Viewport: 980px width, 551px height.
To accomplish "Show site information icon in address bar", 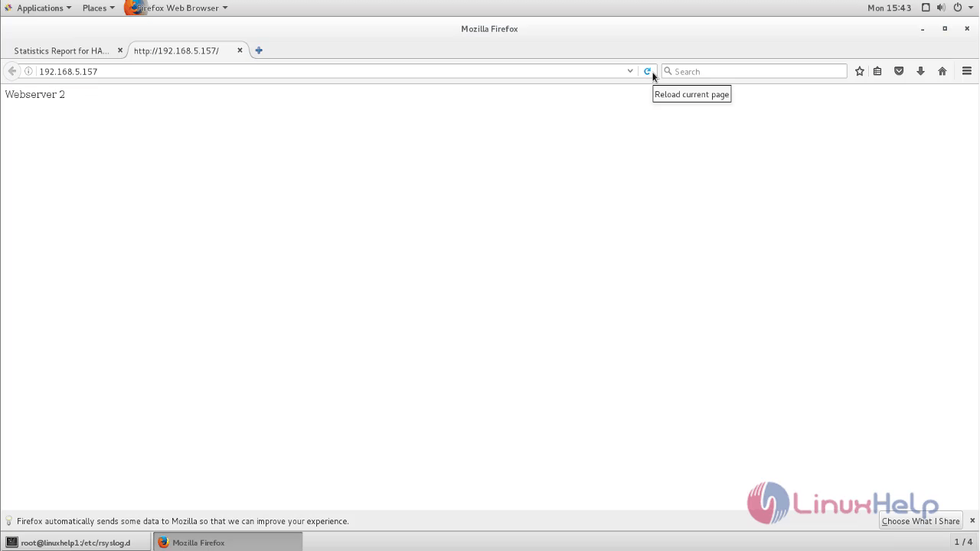I will [28, 71].
